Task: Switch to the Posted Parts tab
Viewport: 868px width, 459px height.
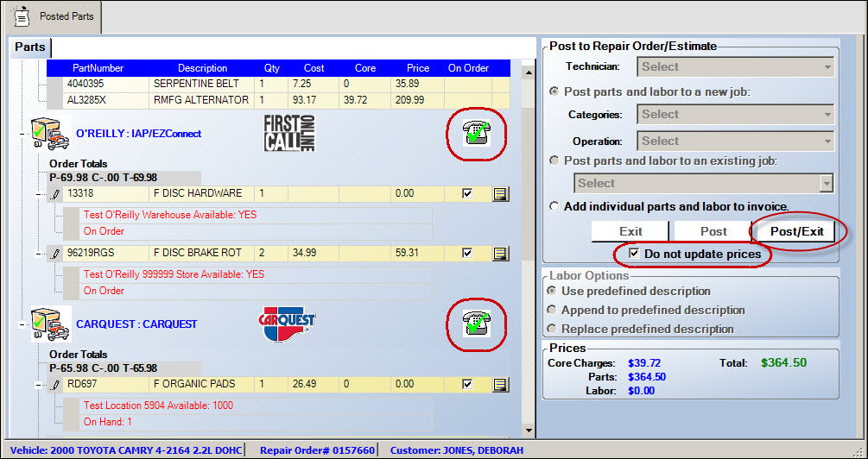Action: [53, 16]
